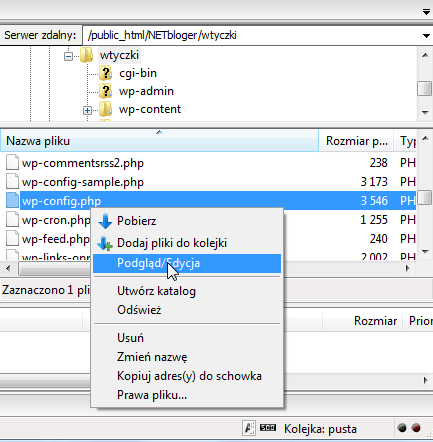Image resolution: width=433 pixels, height=442 pixels.
Task: Click the wp-admin question mark folder icon
Action: 106,91
